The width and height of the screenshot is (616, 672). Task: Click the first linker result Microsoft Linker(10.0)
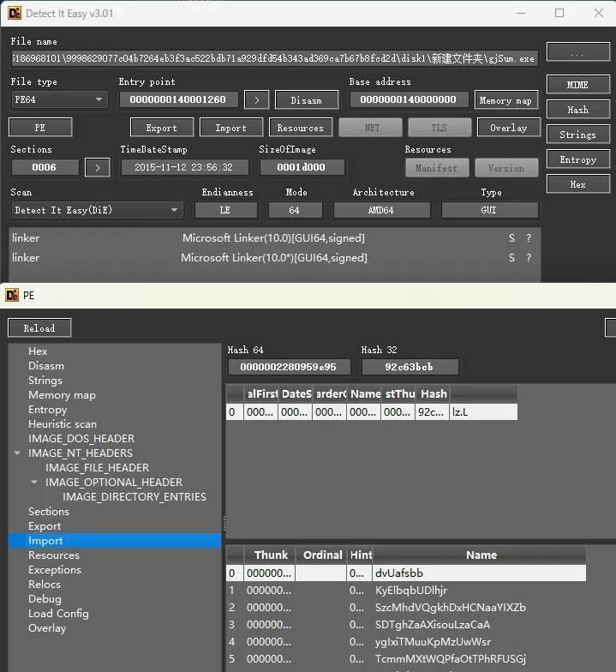pyautogui.click(x=274, y=238)
